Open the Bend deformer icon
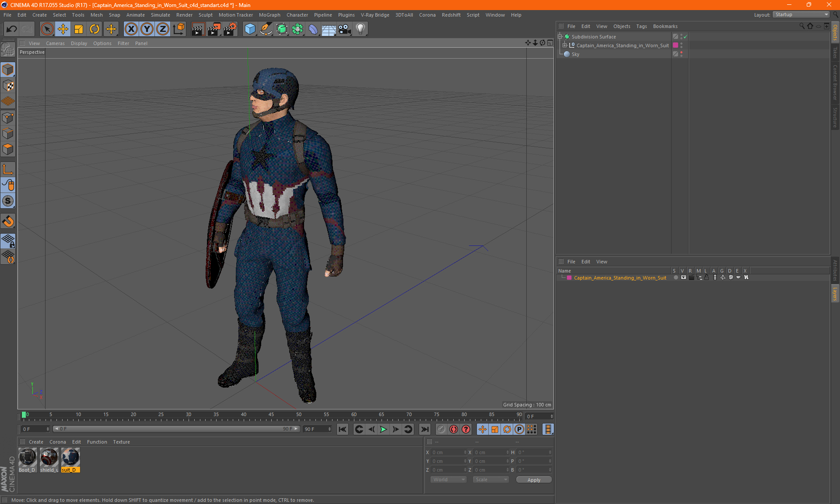Image resolution: width=840 pixels, height=504 pixels. [313, 29]
